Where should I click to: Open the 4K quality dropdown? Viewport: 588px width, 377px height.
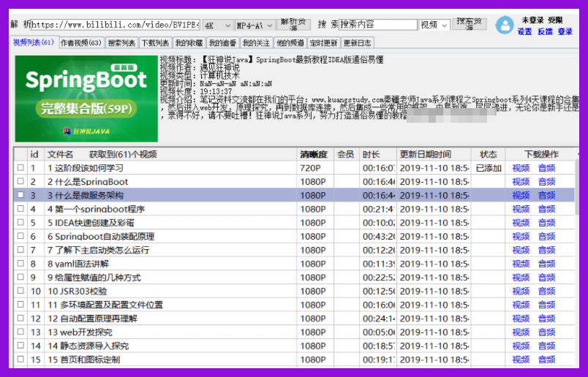click(x=217, y=26)
